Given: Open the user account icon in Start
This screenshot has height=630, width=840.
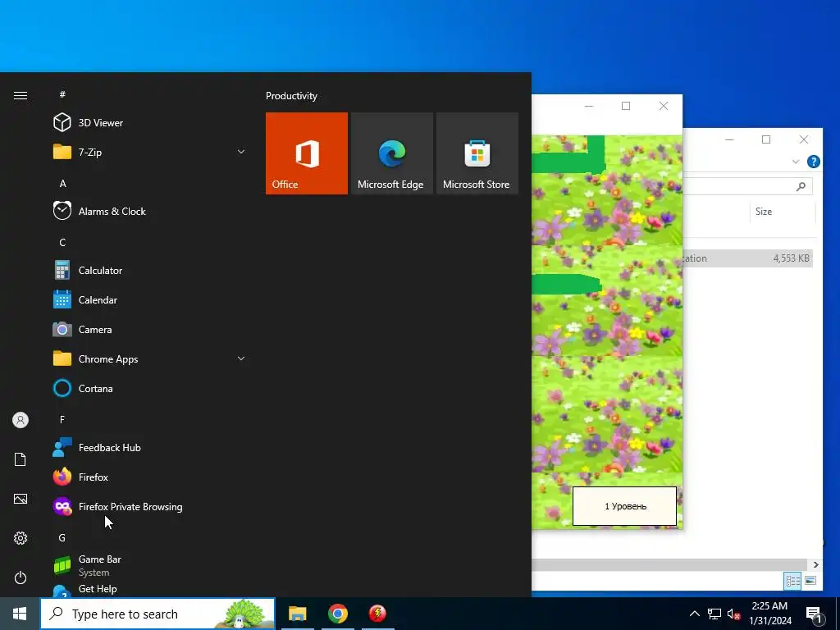Looking at the screenshot, I should click(21, 420).
